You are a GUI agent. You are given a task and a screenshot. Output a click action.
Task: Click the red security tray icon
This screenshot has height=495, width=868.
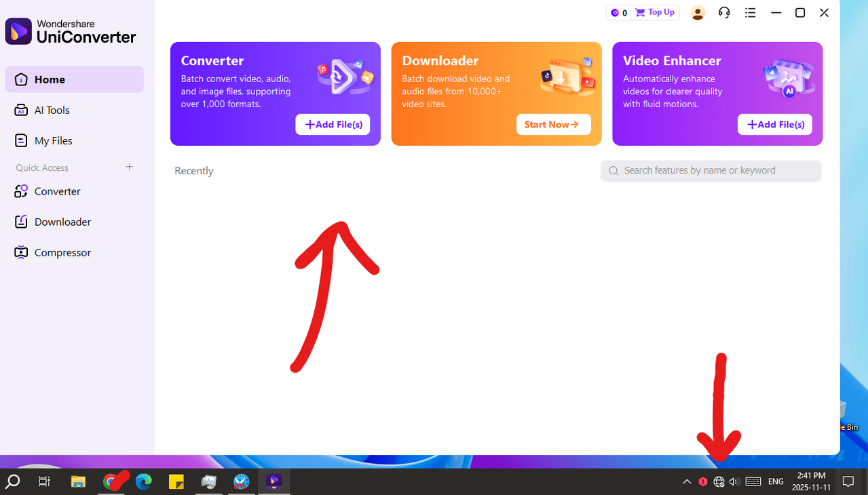point(703,481)
